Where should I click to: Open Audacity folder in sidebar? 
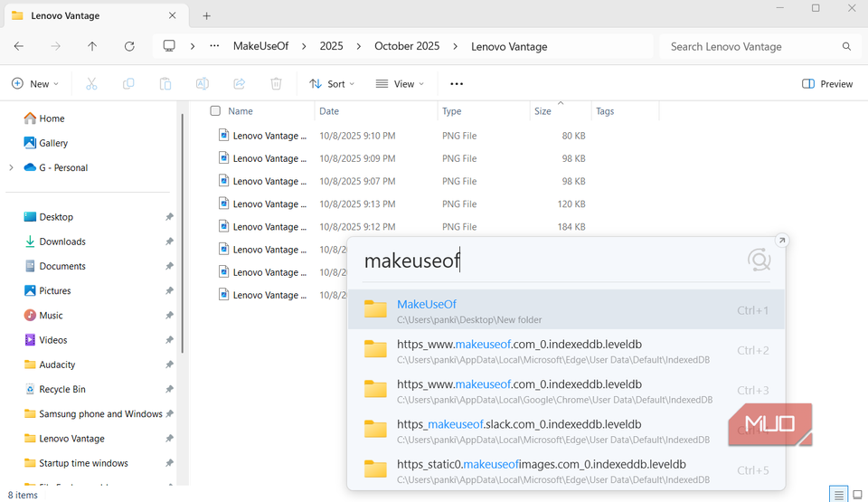click(x=49, y=365)
